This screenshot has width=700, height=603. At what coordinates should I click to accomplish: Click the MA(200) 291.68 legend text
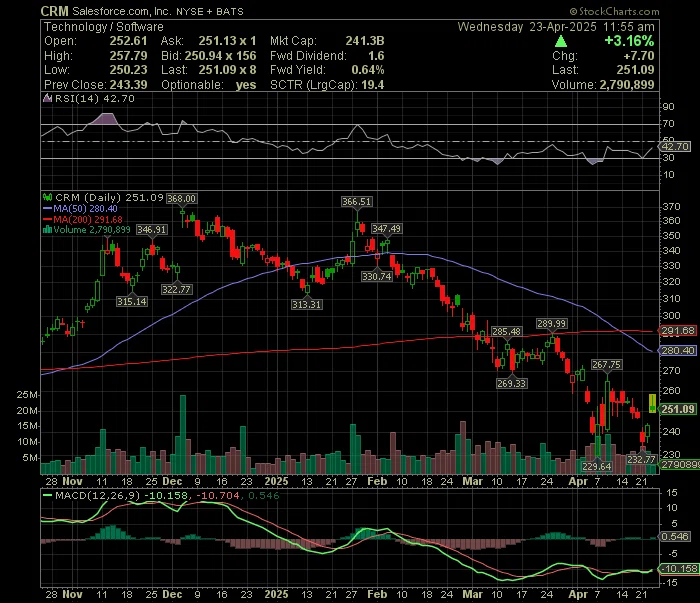pos(88,220)
